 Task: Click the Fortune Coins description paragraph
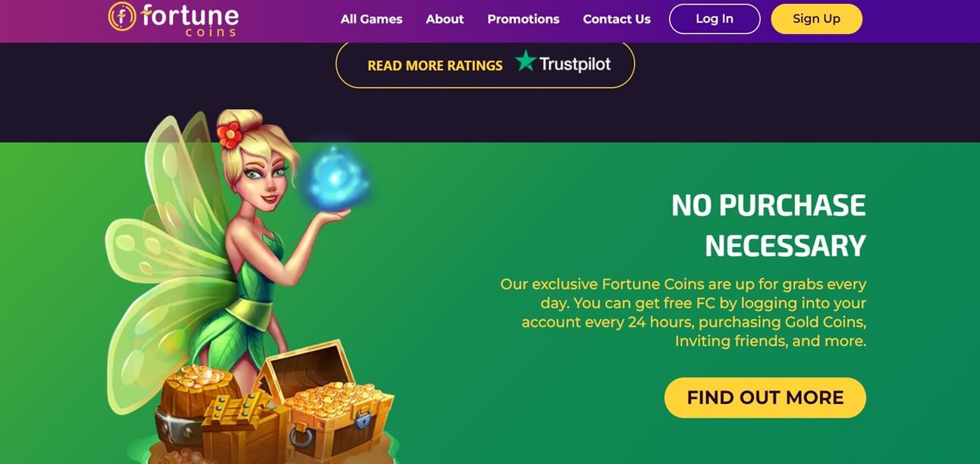coord(683,312)
